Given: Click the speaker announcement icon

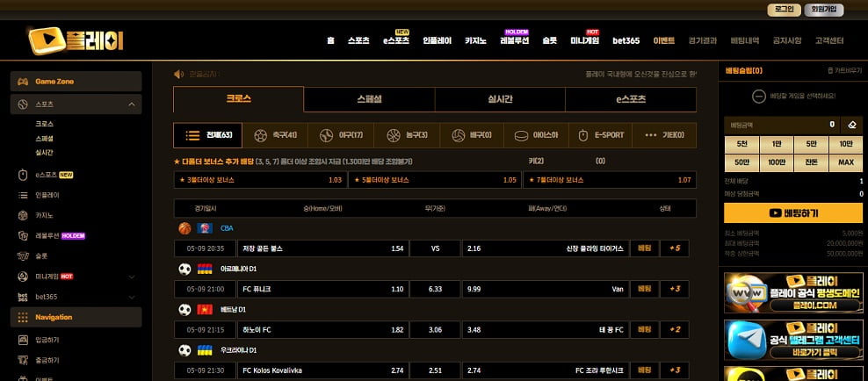Looking at the screenshot, I should click(178, 74).
